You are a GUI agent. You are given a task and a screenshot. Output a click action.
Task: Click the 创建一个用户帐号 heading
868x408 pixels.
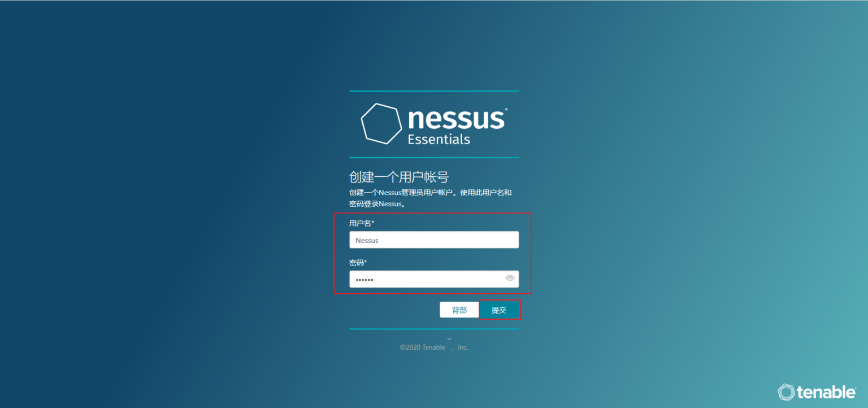point(399,177)
